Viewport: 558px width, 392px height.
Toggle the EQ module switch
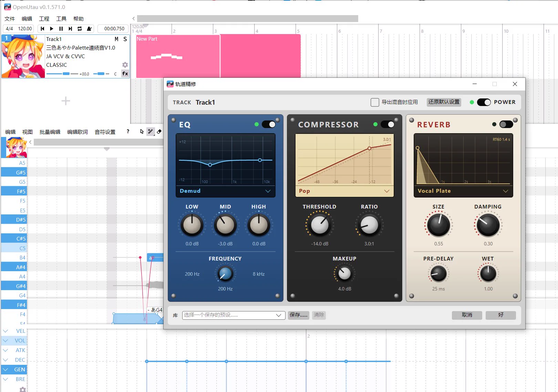pos(269,124)
